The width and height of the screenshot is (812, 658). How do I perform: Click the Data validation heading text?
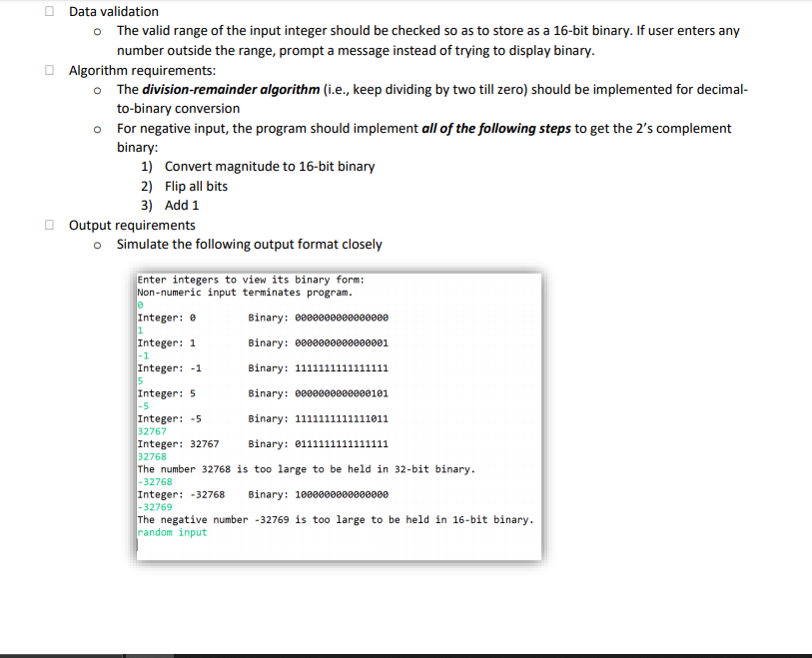click(112, 11)
